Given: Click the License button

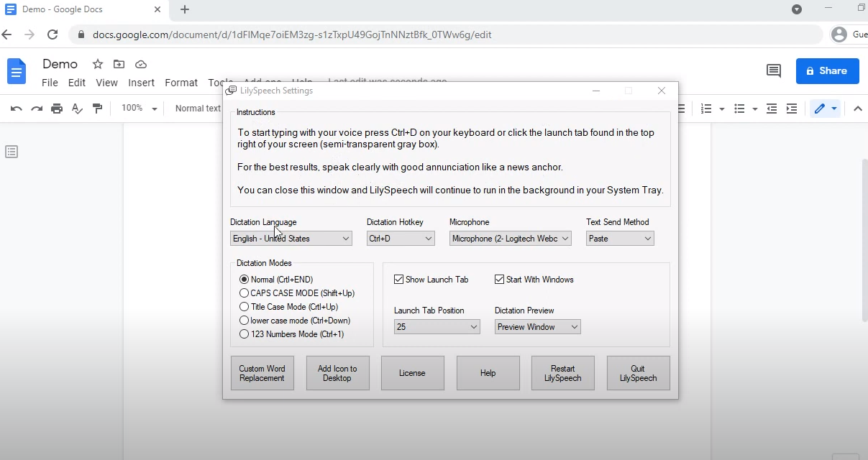Looking at the screenshot, I should 413,373.
